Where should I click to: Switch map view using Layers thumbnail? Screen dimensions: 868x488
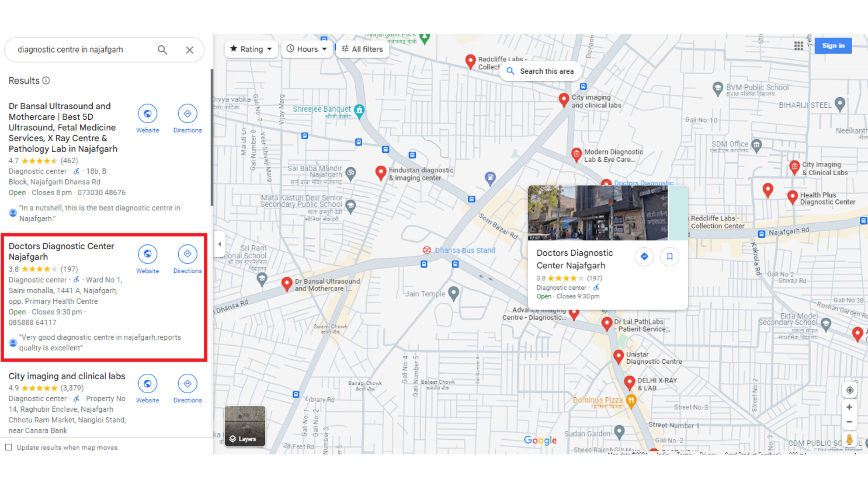(x=245, y=426)
